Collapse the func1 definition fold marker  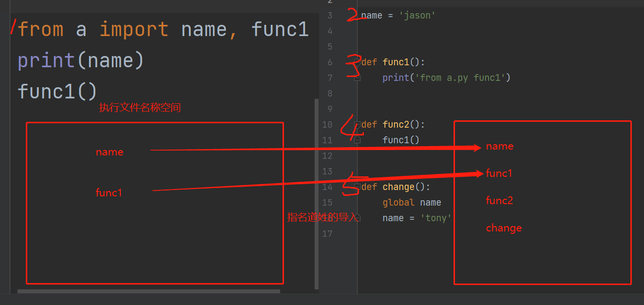click(357, 62)
